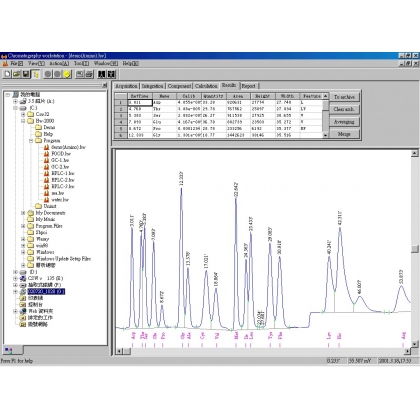420x420 pixels.
Task: Click the To archive button
Action: tap(344, 97)
